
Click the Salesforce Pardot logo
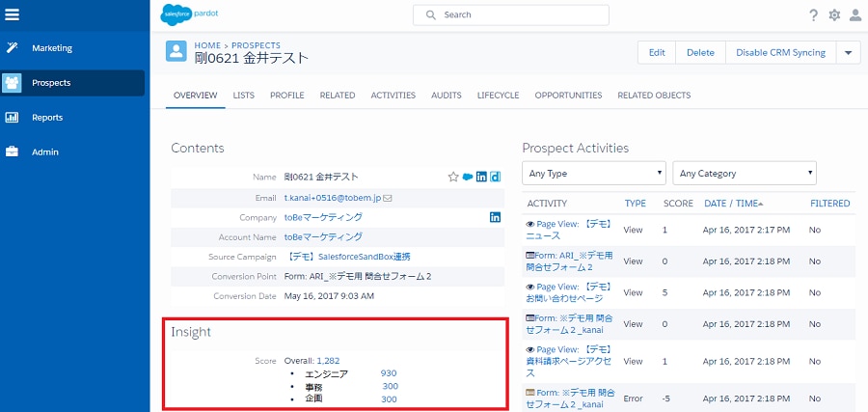click(x=189, y=14)
